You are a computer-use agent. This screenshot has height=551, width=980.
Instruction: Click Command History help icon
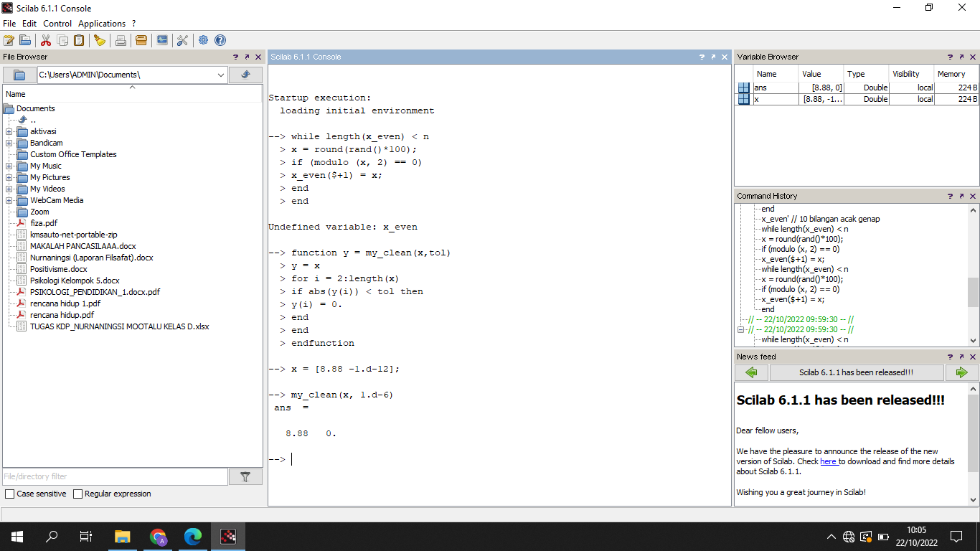(x=950, y=196)
